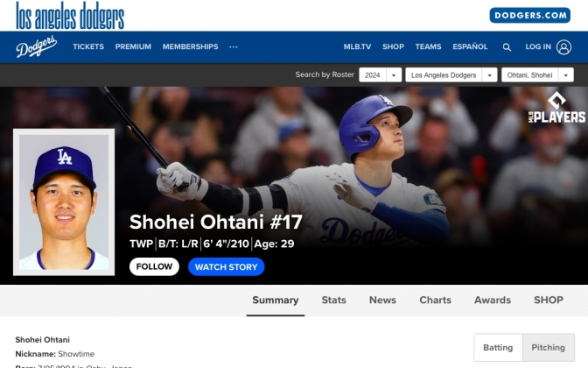The image size is (588, 368).
Task: Click the 'Shohei Ohtani #17' heading
Action: pyautogui.click(x=215, y=222)
